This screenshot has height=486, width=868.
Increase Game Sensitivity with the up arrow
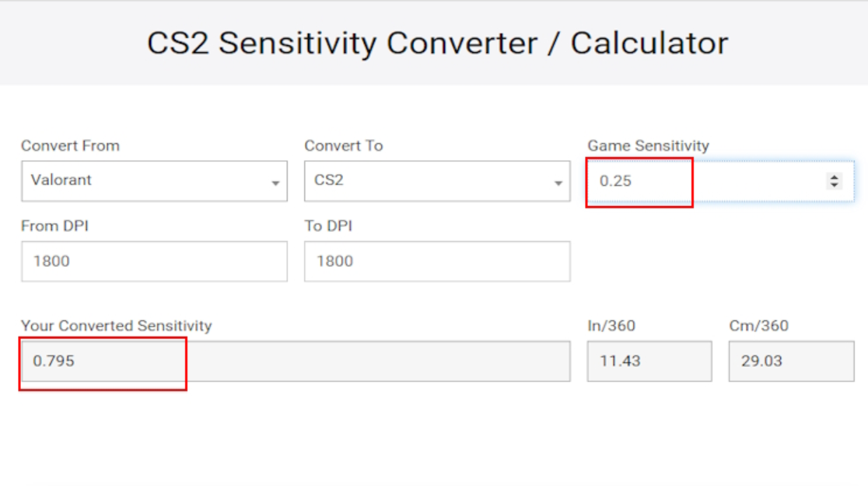[x=835, y=177]
